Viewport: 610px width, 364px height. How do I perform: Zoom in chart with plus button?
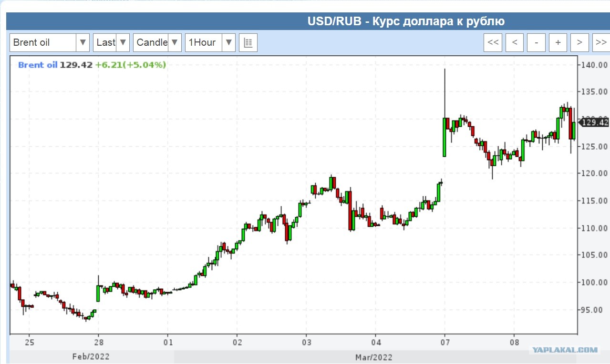tap(558, 42)
